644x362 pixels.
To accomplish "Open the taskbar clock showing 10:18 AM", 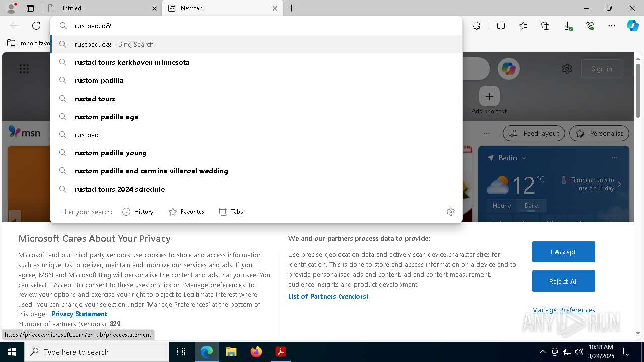I will pyautogui.click(x=601, y=352).
